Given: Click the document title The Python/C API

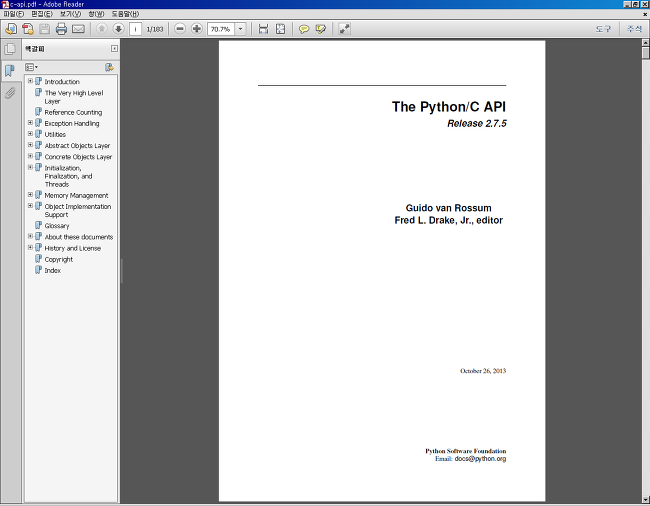Looking at the screenshot, I should click(449, 107).
